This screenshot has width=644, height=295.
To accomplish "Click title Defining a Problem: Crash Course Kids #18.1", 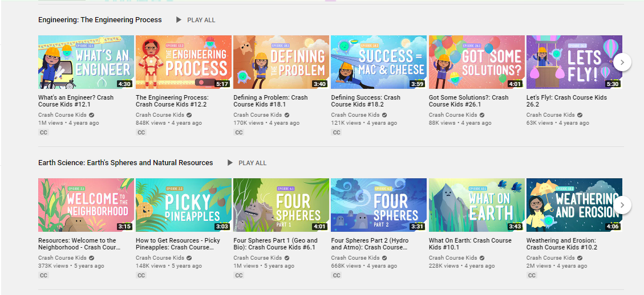I will [x=270, y=101].
